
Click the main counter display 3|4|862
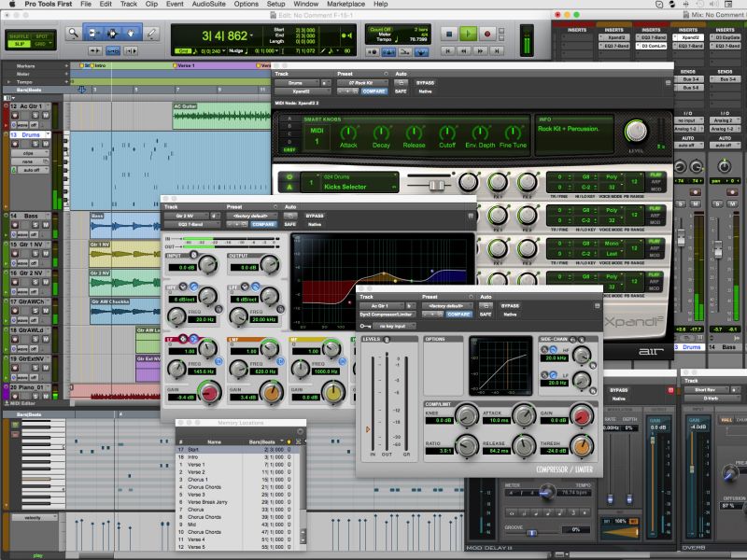pyautogui.click(x=225, y=35)
